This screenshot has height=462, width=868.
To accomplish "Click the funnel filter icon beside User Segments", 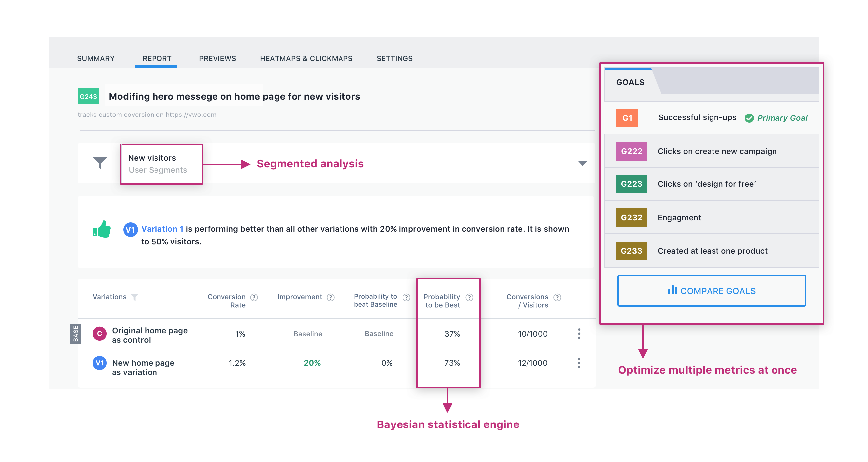I will pos(100,163).
